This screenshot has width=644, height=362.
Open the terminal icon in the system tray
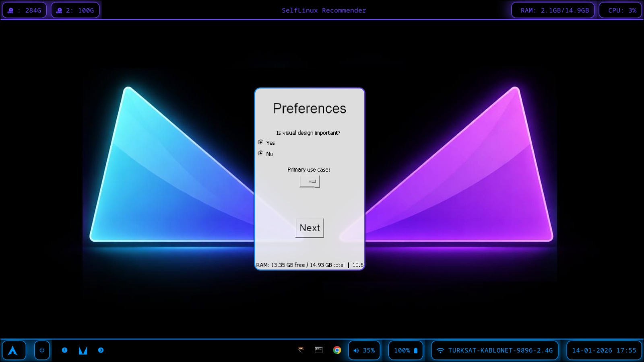[318, 350]
